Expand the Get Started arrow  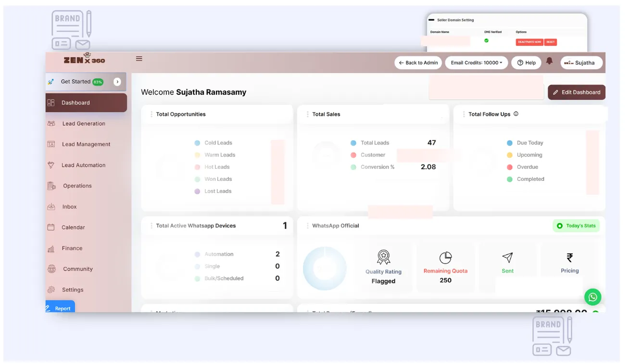click(x=117, y=82)
